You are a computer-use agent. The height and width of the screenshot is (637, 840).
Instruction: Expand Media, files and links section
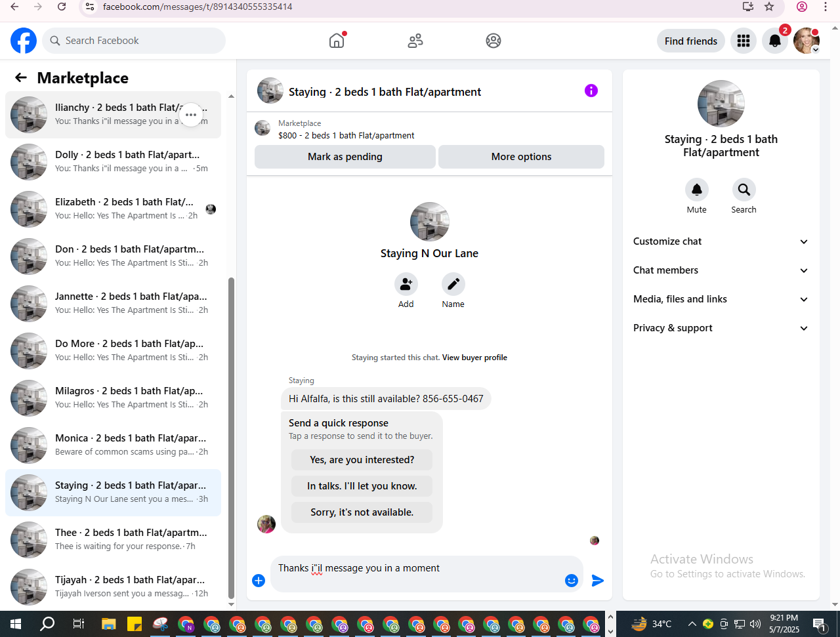click(x=721, y=299)
